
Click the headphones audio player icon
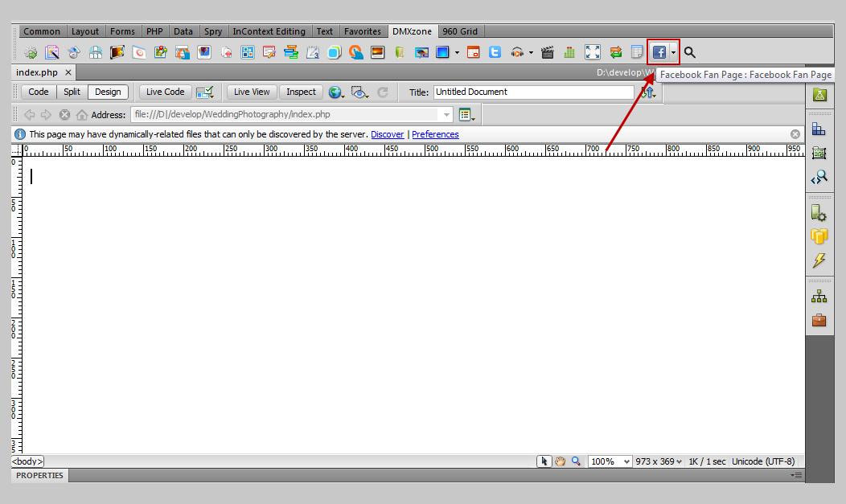click(517, 52)
